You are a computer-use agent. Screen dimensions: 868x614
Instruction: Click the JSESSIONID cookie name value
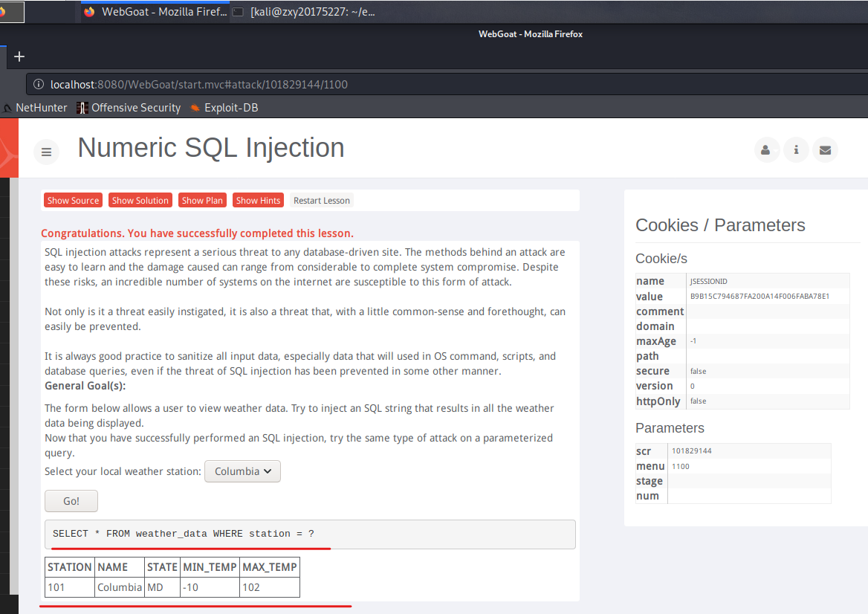point(708,281)
